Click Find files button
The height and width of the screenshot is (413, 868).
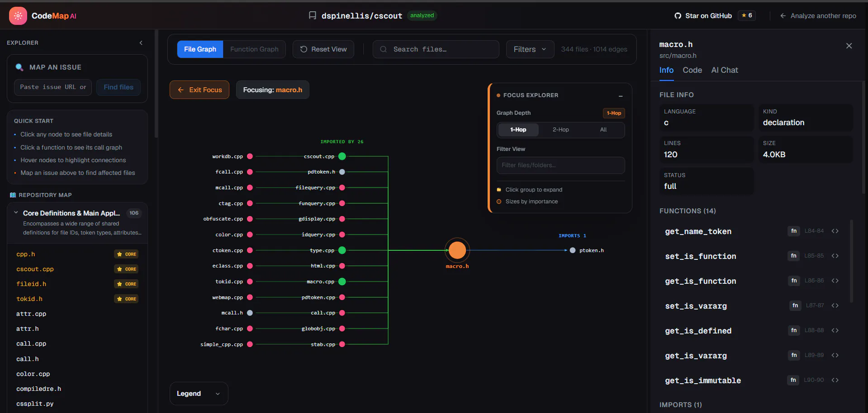point(119,87)
